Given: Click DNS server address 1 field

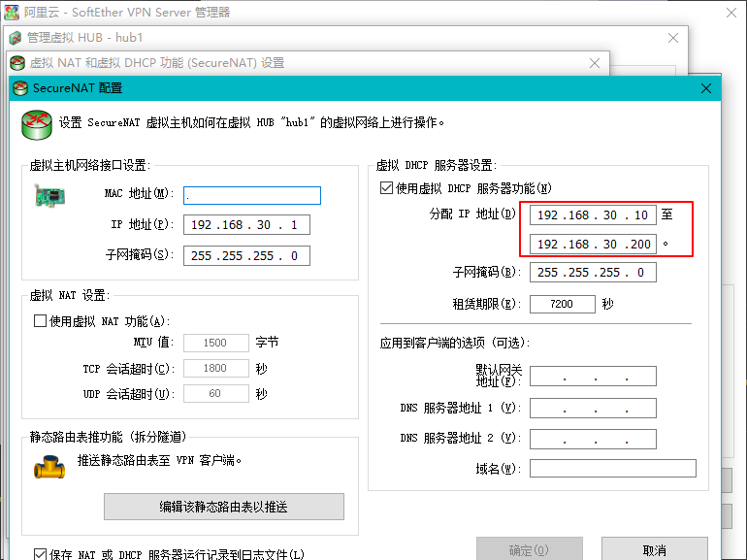Looking at the screenshot, I should coord(593,408).
